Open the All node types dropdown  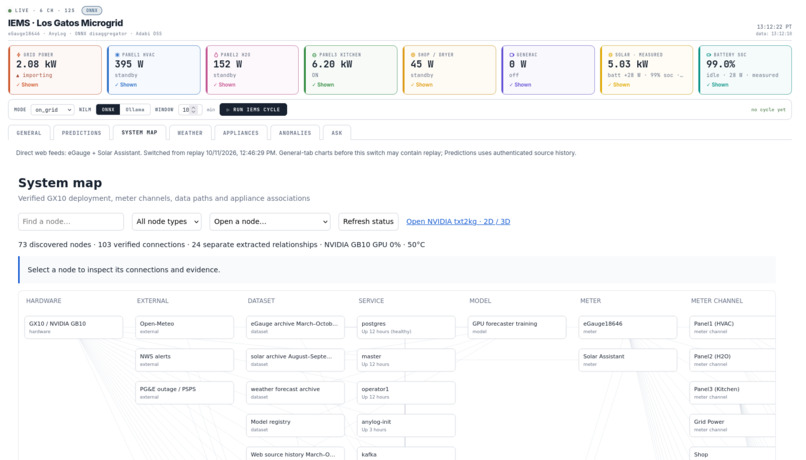click(167, 222)
